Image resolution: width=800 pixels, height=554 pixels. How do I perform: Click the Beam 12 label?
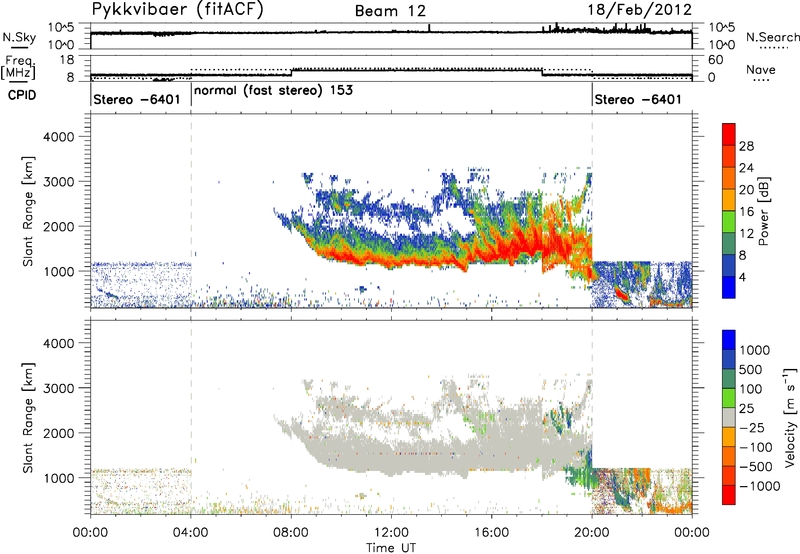390,11
